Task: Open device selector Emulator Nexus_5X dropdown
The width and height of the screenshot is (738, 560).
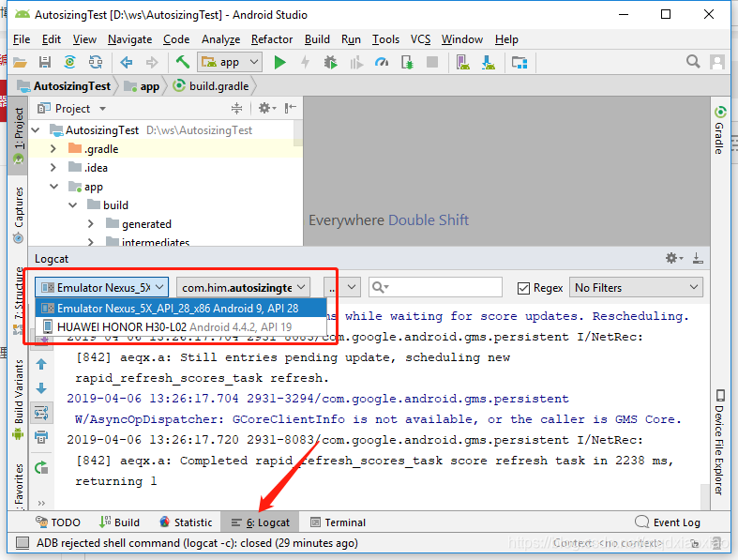Action: click(101, 287)
